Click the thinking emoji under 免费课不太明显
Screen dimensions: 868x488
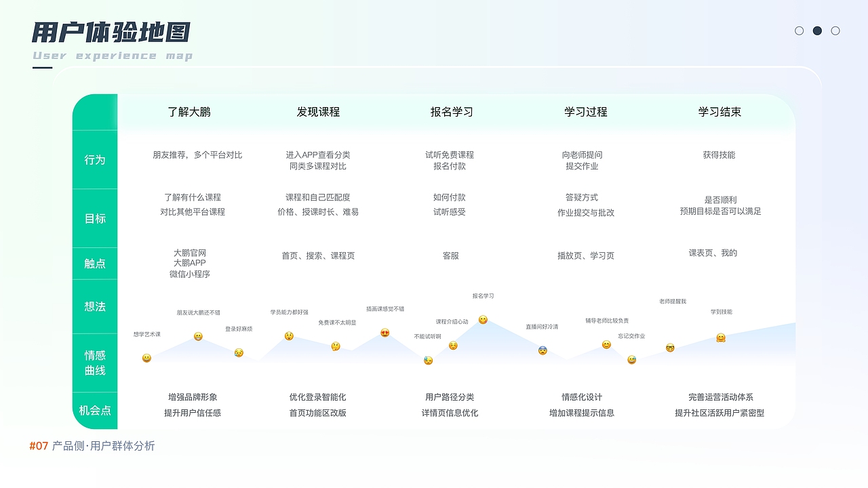(x=336, y=346)
